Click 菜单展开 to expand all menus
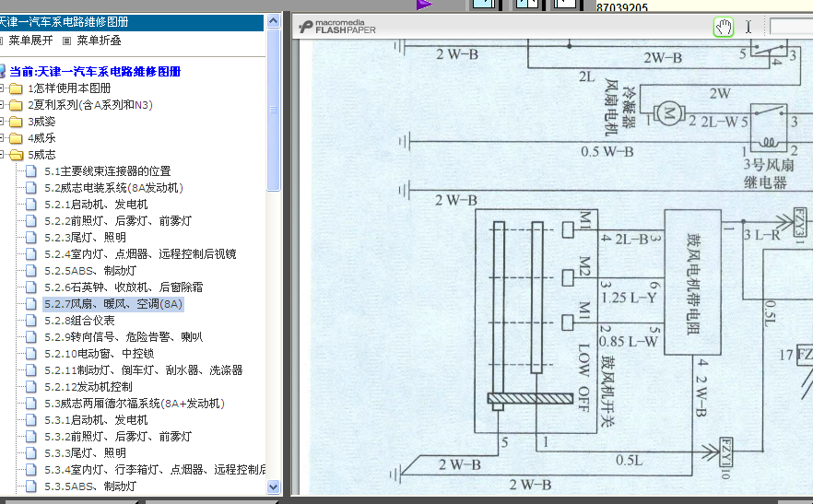Screen dimensions: 813x504 30,41
